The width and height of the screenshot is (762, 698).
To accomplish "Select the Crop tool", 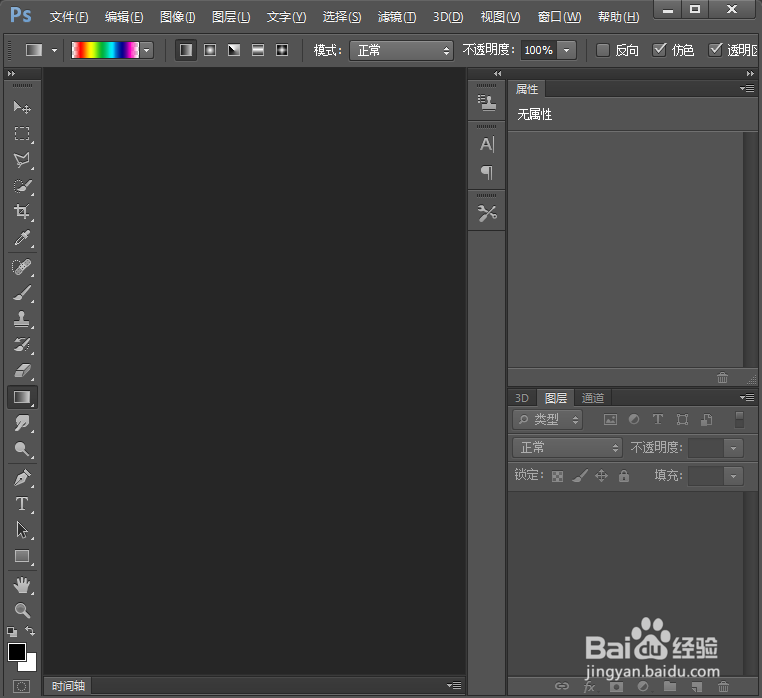I will [x=22, y=211].
